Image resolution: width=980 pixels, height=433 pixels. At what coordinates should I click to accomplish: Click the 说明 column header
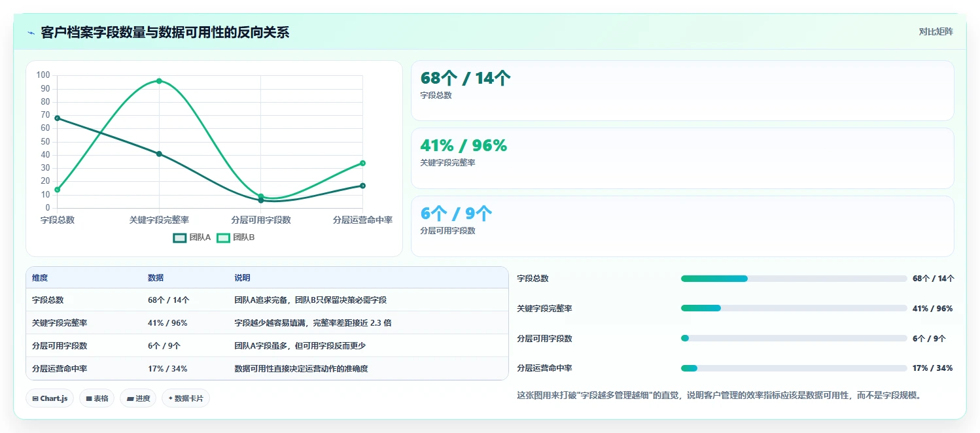(242, 278)
